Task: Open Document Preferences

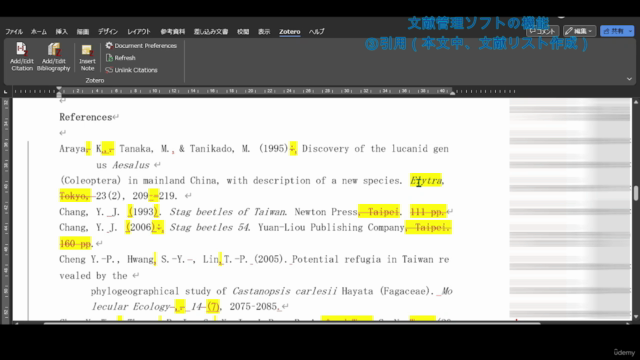Action: (x=141, y=46)
